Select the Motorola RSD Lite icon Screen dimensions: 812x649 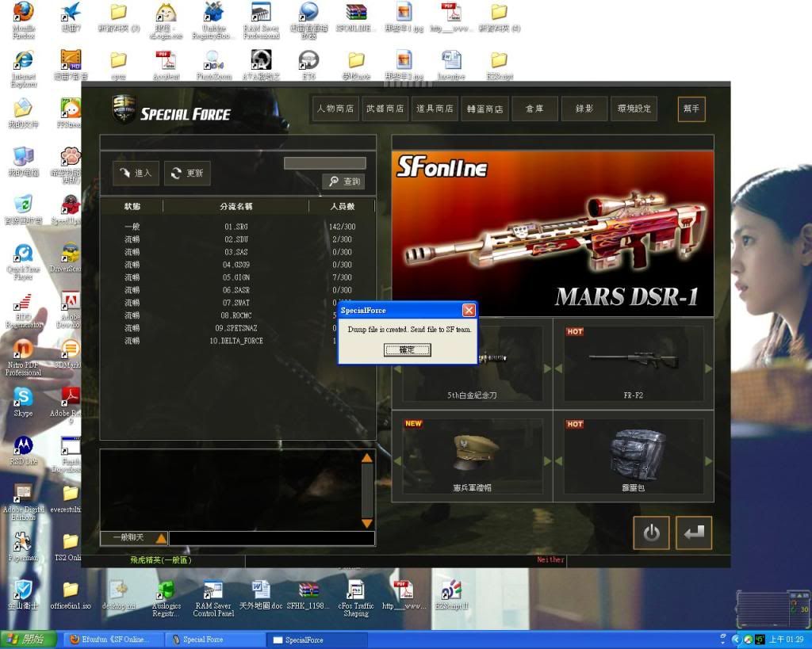pos(23,450)
